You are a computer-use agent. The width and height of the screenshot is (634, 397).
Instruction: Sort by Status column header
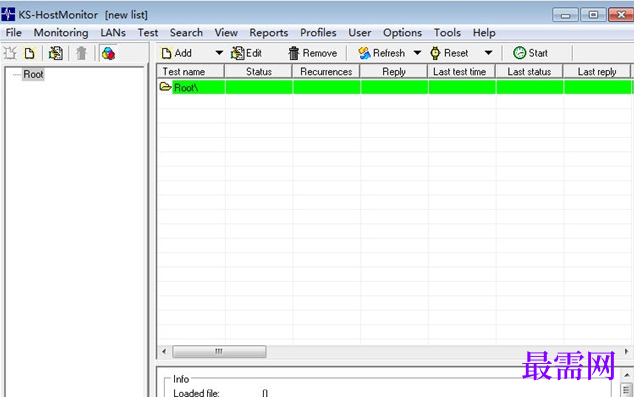pos(258,72)
